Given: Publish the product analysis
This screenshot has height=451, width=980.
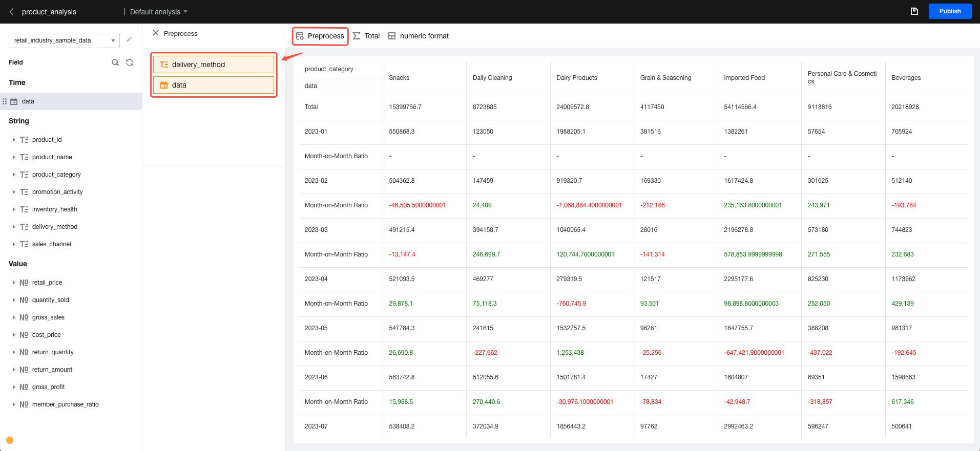Looking at the screenshot, I should pos(950,11).
